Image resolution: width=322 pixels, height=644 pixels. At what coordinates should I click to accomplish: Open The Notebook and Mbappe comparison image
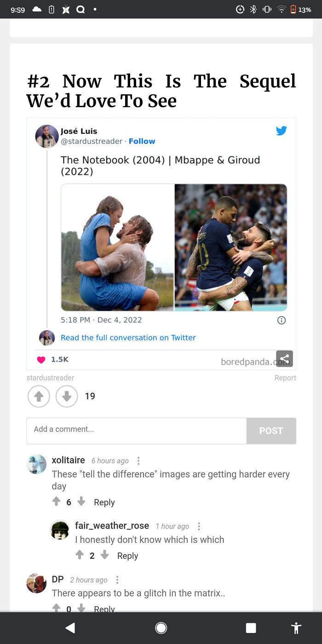pos(174,247)
